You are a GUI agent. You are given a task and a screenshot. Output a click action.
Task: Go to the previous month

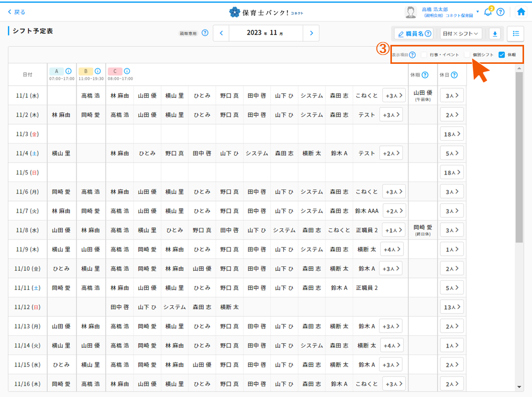[221, 33]
